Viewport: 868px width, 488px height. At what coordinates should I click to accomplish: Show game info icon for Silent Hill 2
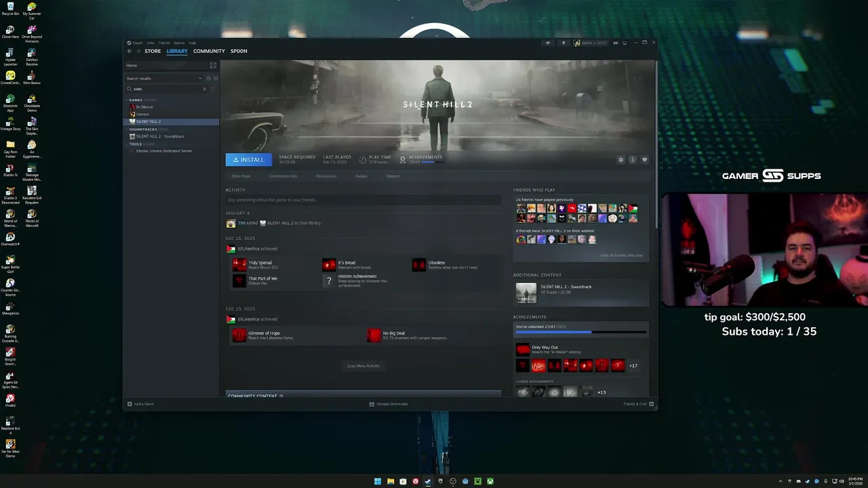coord(632,160)
